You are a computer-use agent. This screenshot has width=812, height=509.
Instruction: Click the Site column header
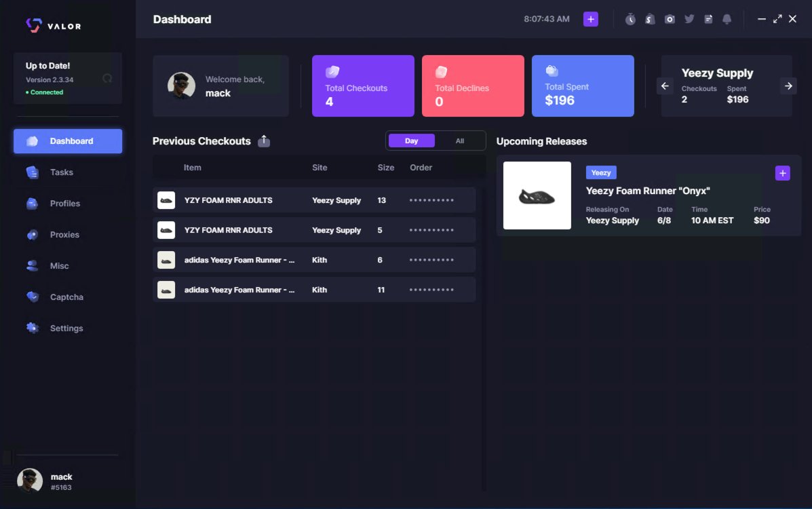(x=320, y=168)
